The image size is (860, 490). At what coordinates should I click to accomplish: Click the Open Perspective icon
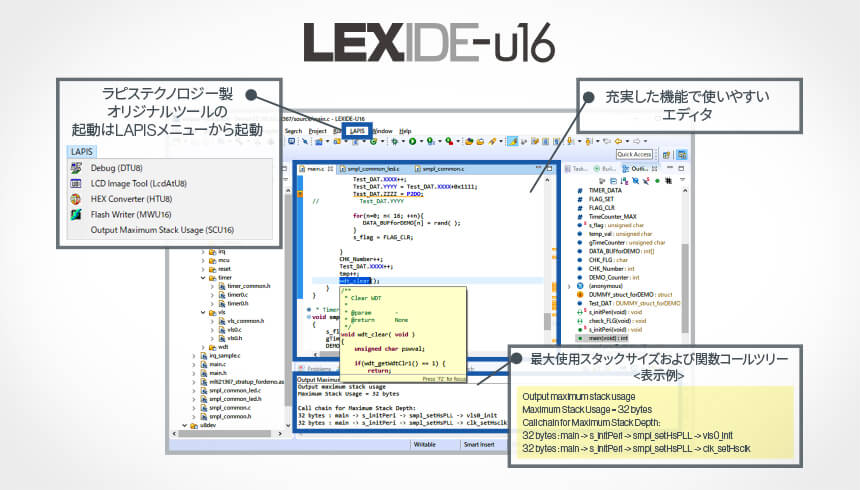pyautogui.click(x=666, y=155)
